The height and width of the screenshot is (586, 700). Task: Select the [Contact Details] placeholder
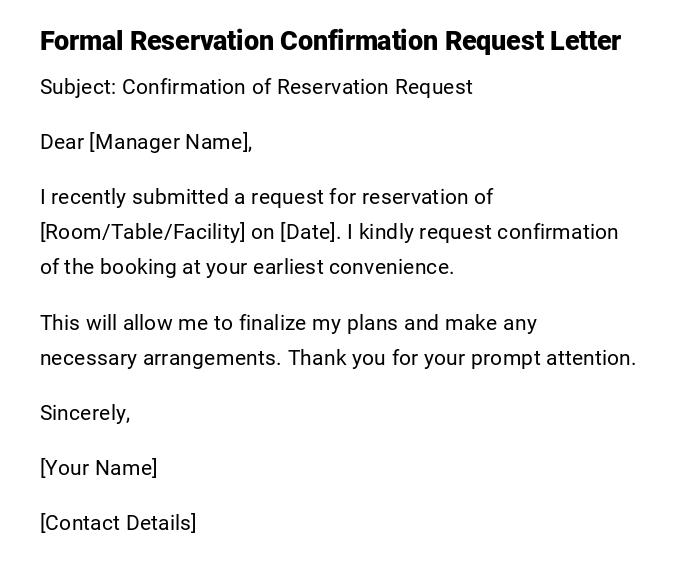[x=118, y=523]
